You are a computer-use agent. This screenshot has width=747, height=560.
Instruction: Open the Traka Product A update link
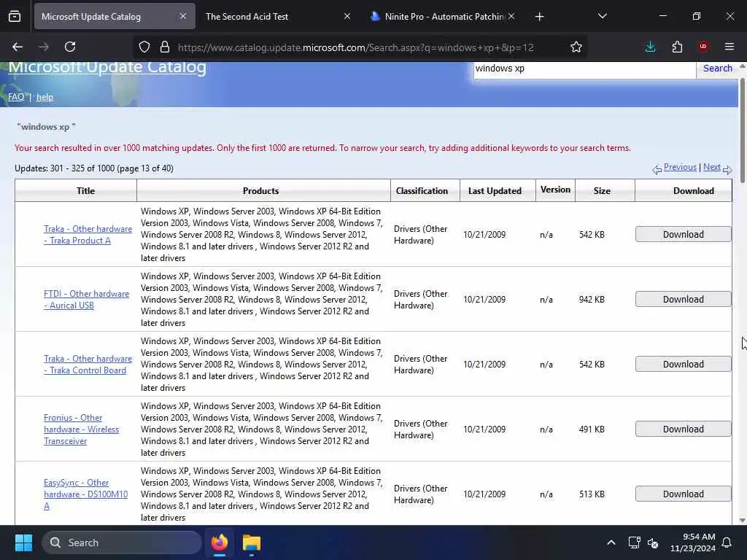88,235
